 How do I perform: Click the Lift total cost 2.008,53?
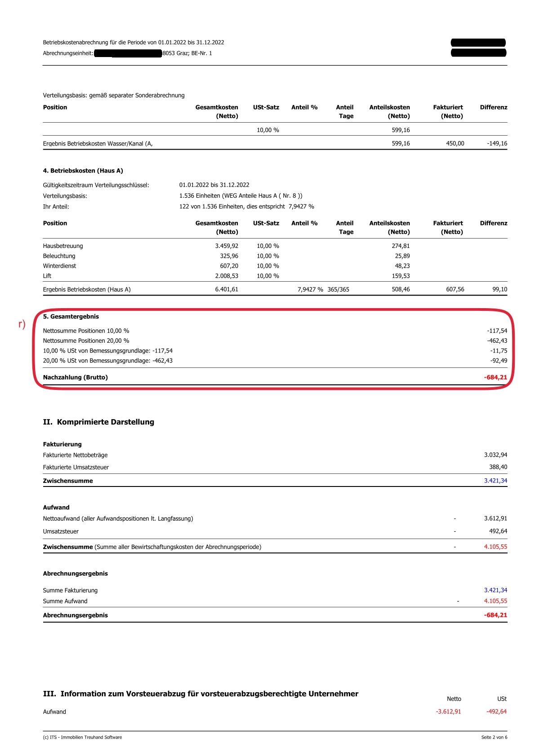pos(226,276)
